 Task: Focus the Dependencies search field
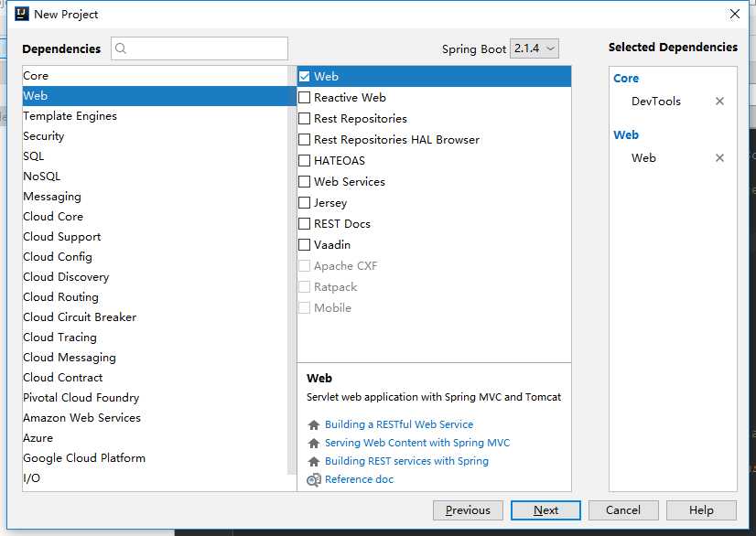pyautogui.click(x=200, y=48)
